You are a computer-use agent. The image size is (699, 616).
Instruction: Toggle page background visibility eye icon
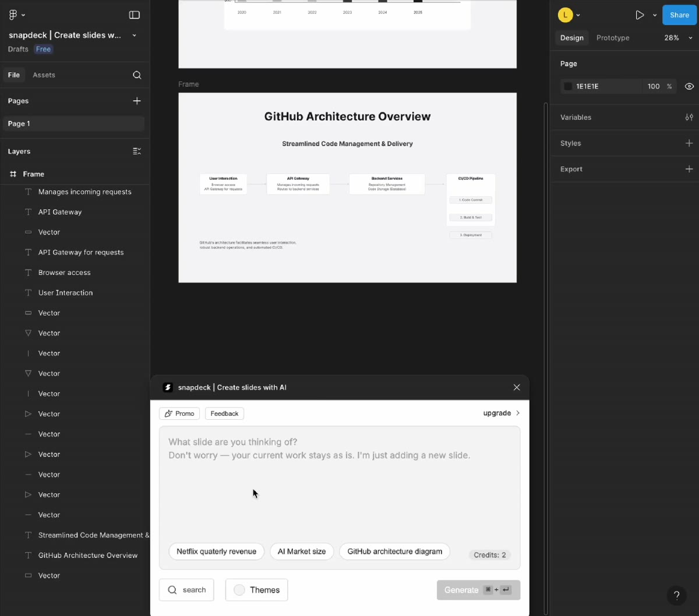tap(689, 86)
